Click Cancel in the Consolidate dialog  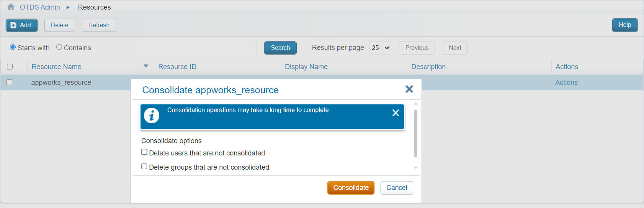pyautogui.click(x=396, y=188)
